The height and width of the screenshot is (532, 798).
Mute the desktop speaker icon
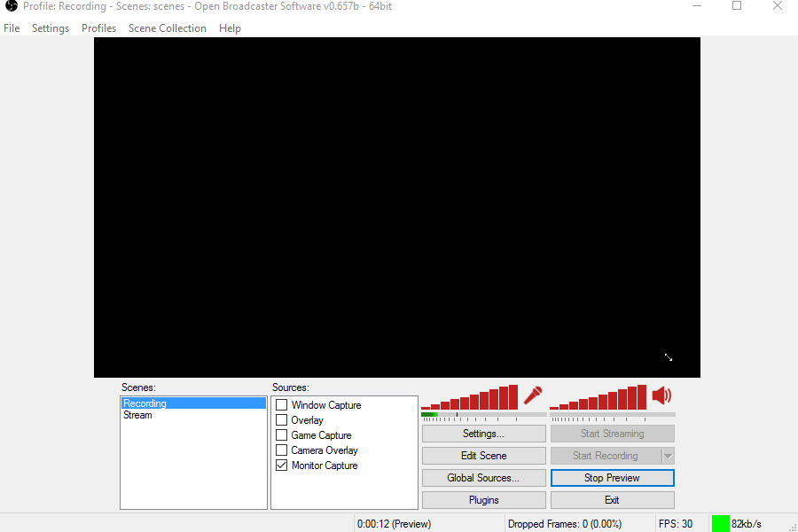[661, 395]
